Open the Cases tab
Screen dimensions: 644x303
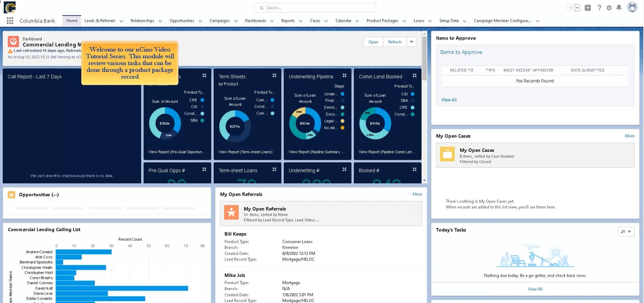315,21
